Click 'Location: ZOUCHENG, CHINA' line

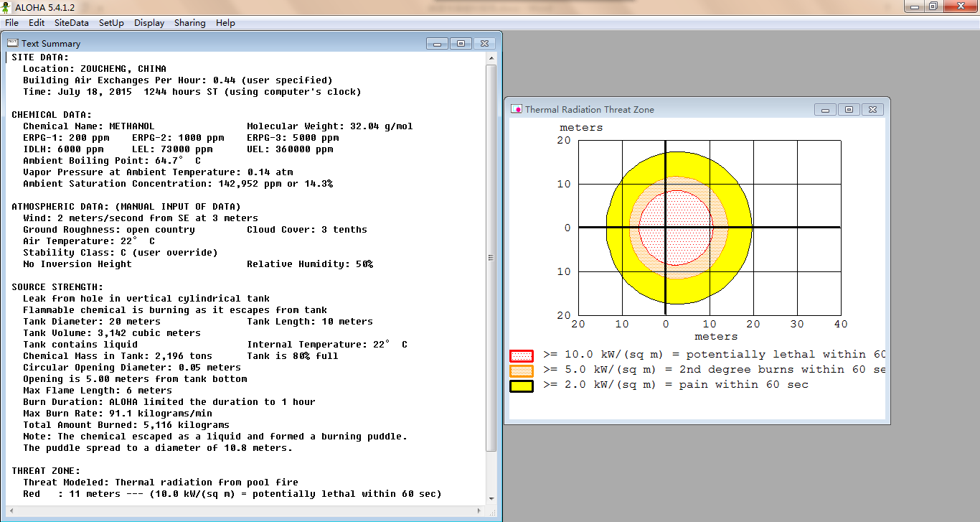95,69
